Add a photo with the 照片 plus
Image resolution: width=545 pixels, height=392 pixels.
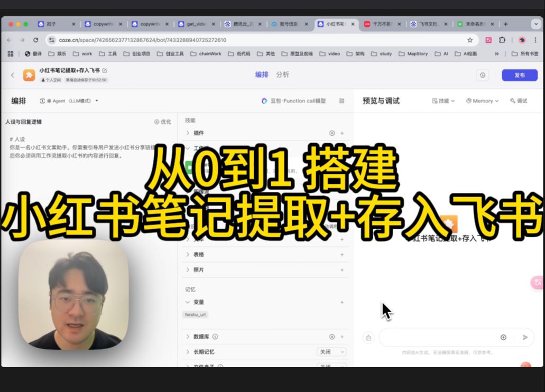pyautogui.click(x=342, y=269)
